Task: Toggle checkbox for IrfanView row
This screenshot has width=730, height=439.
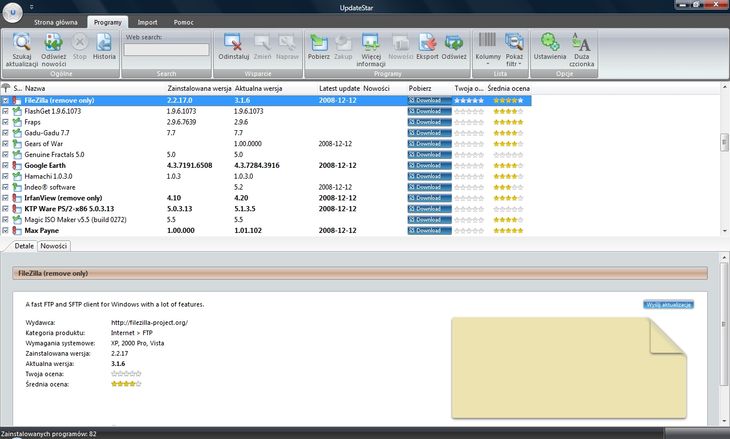Action: 6,198
